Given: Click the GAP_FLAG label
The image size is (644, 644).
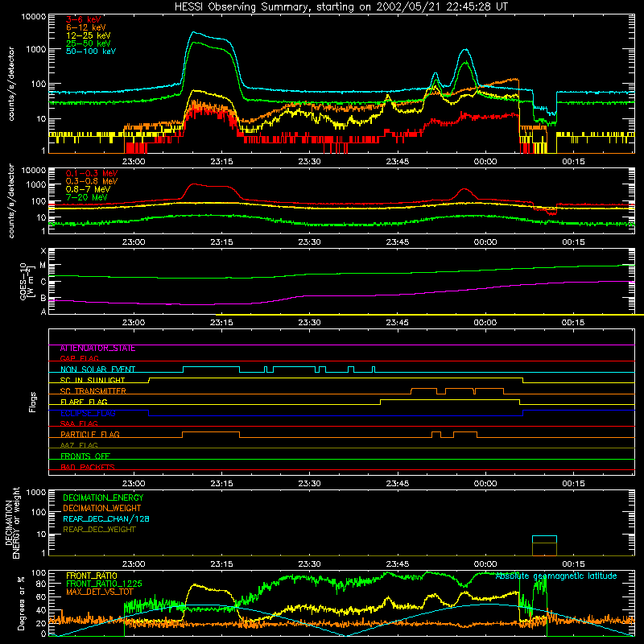Looking at the screenshot, I should [x=79, y=358].
